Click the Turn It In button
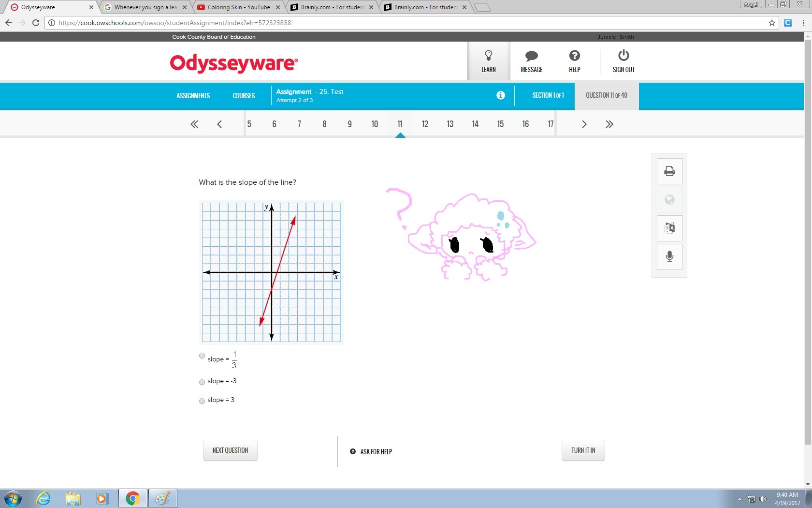This screenshot has height=508, width=812. 583,450
